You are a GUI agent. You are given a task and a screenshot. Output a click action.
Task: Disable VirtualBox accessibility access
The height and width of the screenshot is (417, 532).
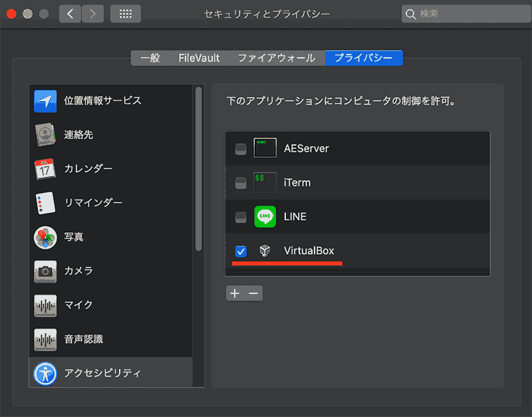[x=241, y=251]
